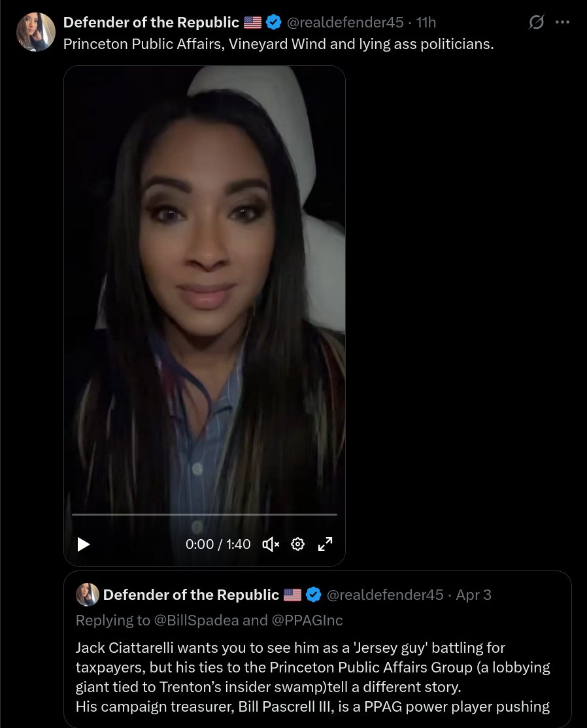The height and width of the screenshot is (728, 587).
Task: Click the 0:00 / 1:40 time display
Action: 218,544
